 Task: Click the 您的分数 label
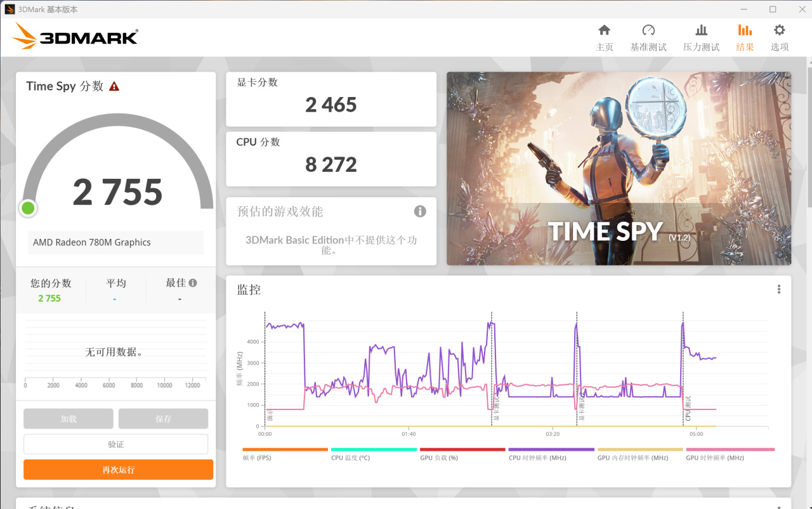pos(51,283)
